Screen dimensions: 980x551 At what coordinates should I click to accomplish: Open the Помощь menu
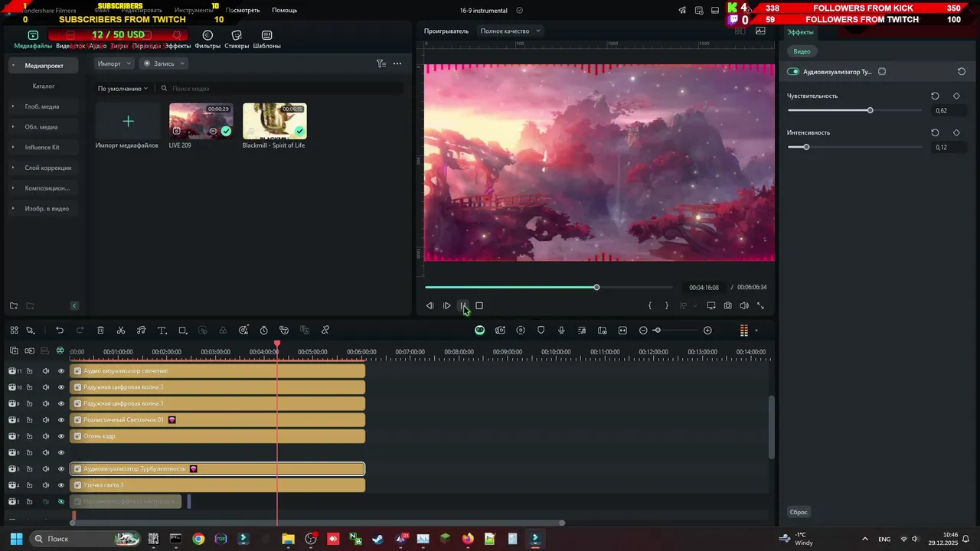284,11
